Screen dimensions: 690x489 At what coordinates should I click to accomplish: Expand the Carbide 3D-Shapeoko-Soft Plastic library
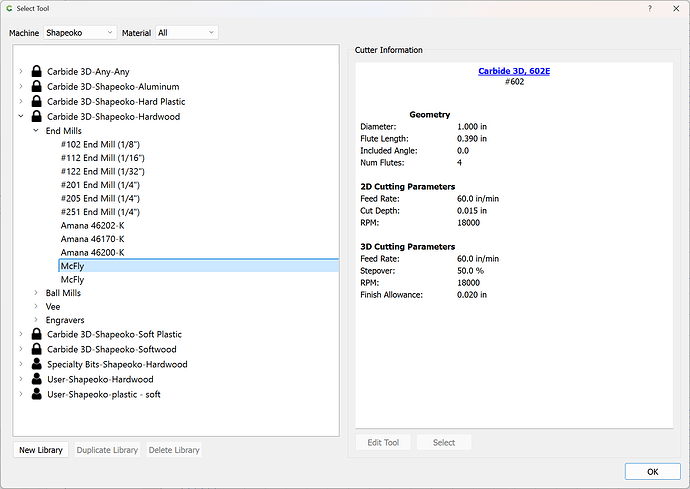[x=21, y=334]
